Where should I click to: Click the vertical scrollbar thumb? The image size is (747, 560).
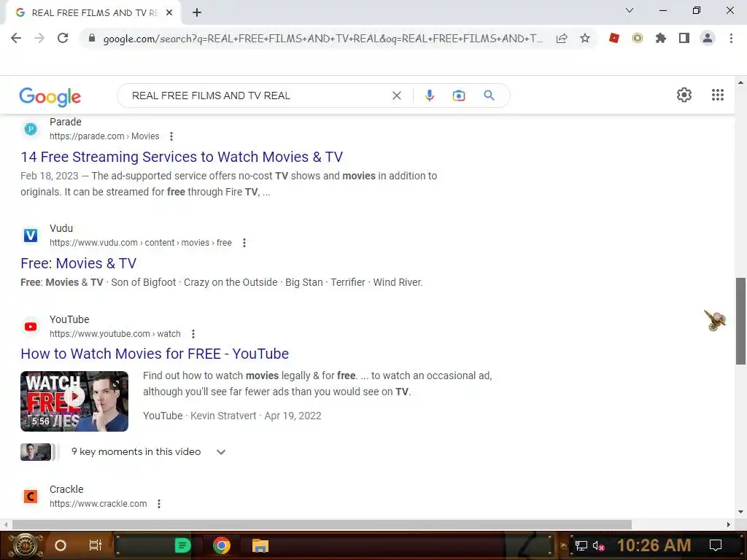[740, 322]
